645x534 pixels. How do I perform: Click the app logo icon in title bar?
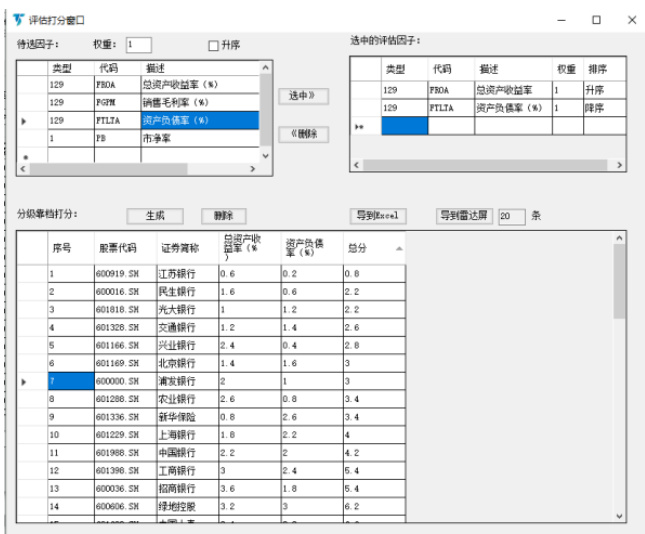[18, 19]
